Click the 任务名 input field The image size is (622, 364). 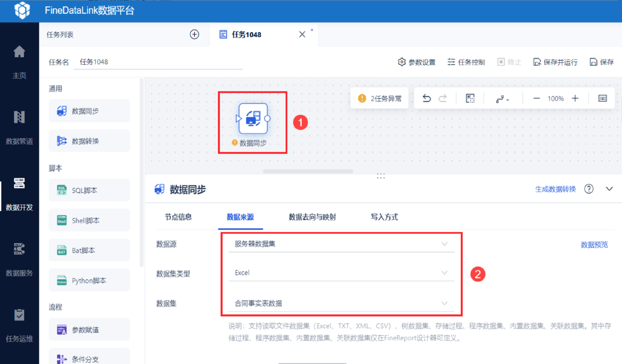click(x=158, y=62)
